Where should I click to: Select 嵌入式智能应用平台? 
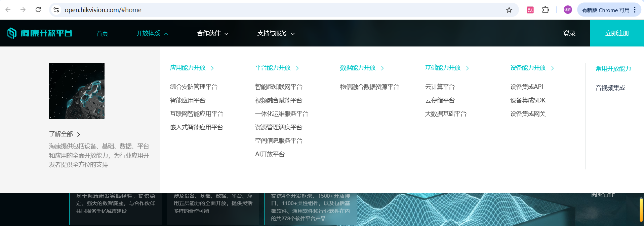coord(197,127)
